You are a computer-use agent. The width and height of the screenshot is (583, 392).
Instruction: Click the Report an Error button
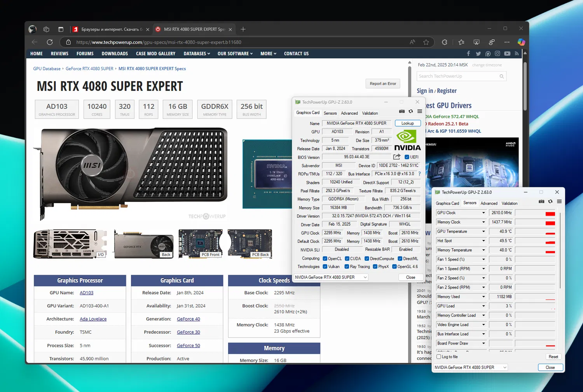(383, 84)
